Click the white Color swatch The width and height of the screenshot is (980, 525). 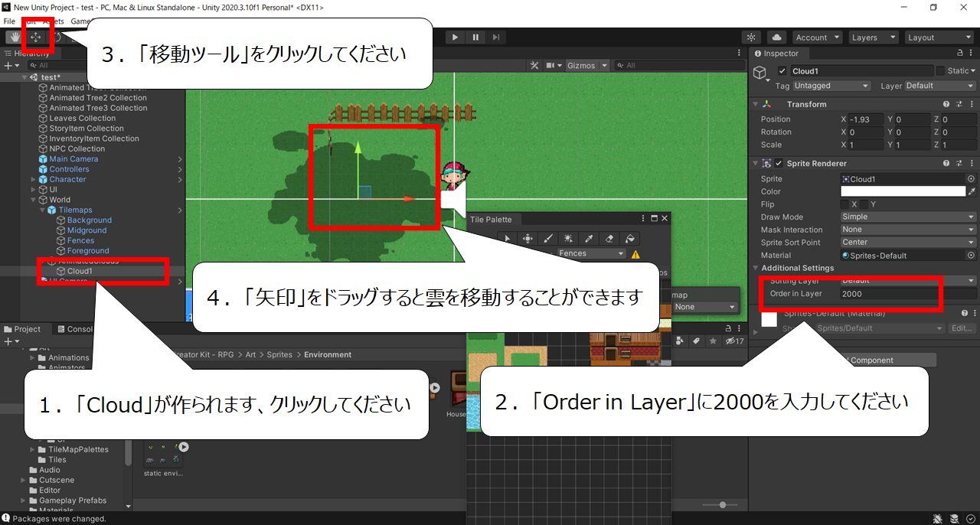[903, 191]
